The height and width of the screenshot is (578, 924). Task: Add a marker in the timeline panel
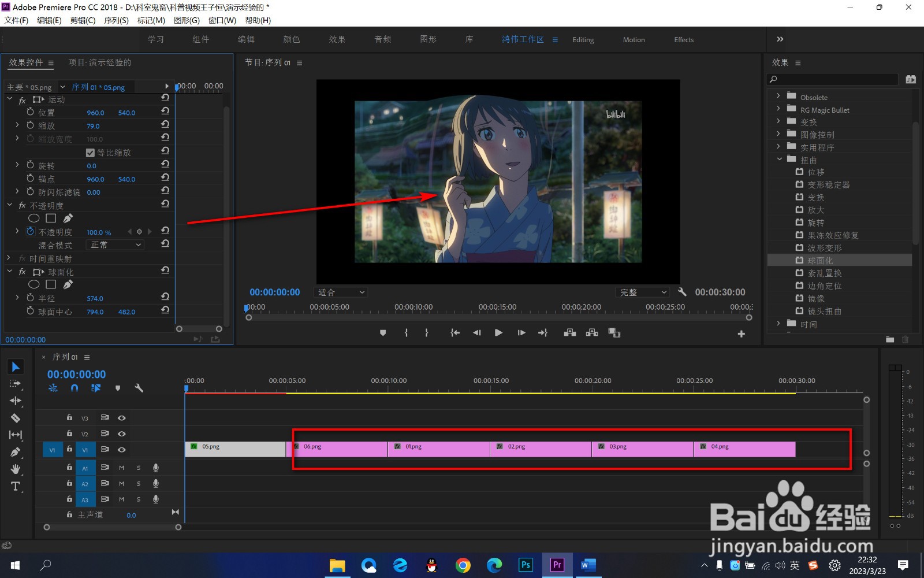click(x=118, y=388)
